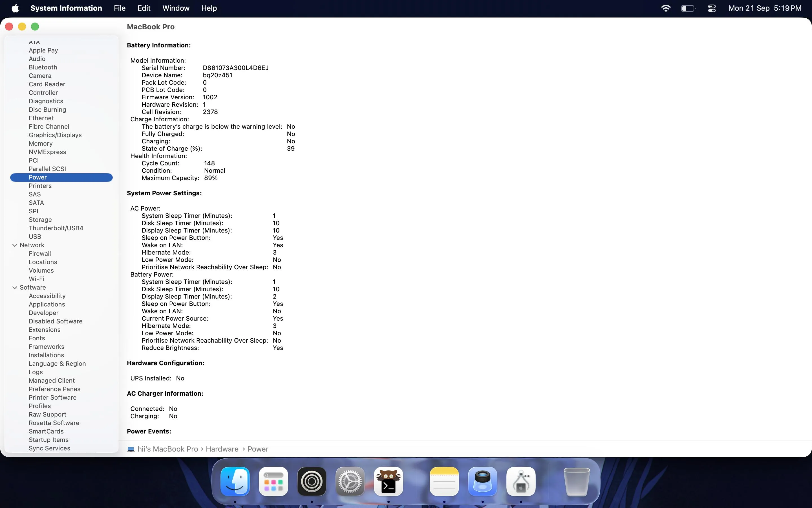Launch the black concentric-circles app in Dock

click(312, 481)
